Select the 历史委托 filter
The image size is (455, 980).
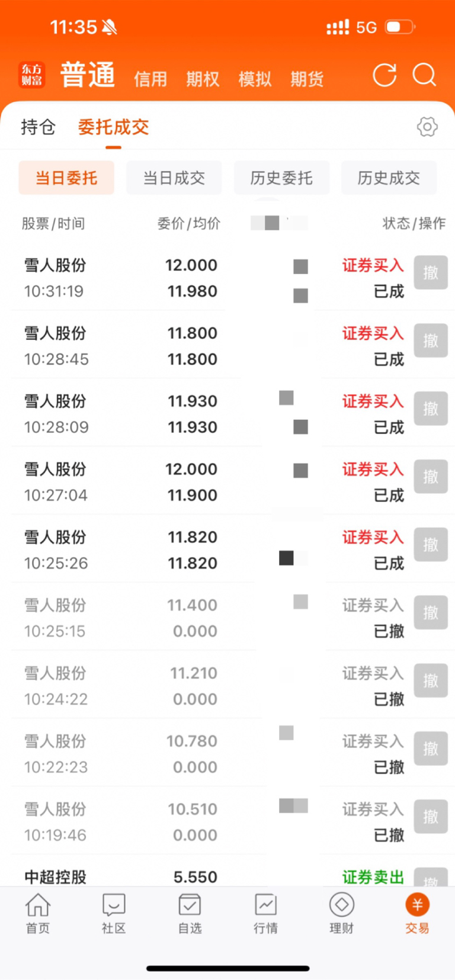pyautogui.click(x=281, y=178)
